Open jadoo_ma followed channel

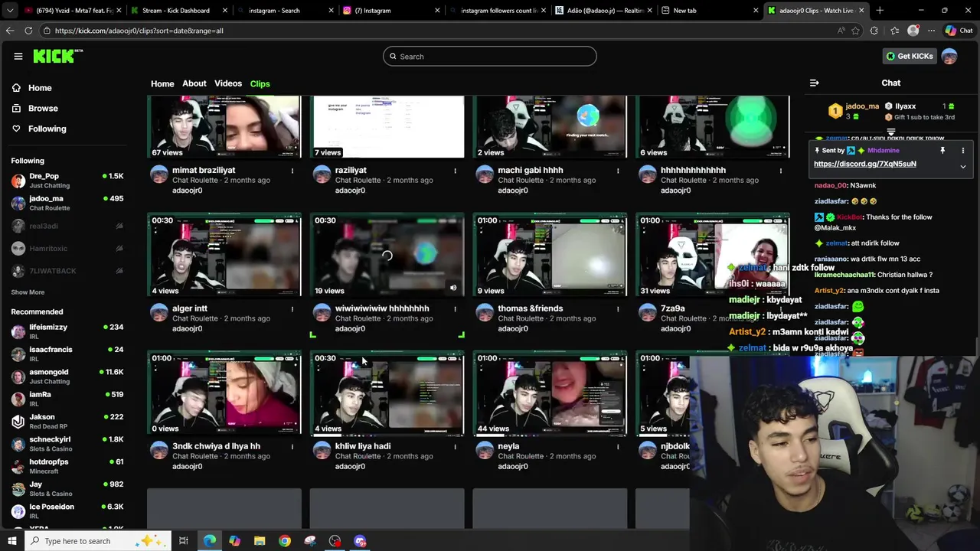(67, 203)
